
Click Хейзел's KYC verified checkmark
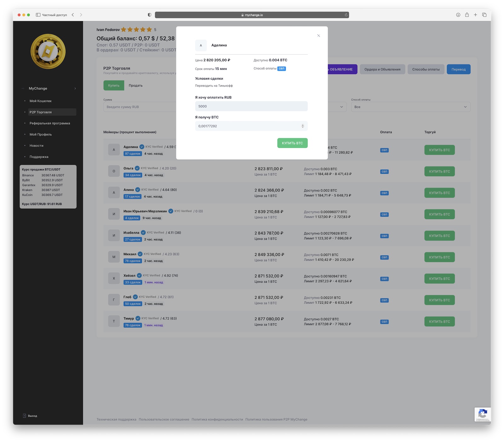[x=139, y=275]
